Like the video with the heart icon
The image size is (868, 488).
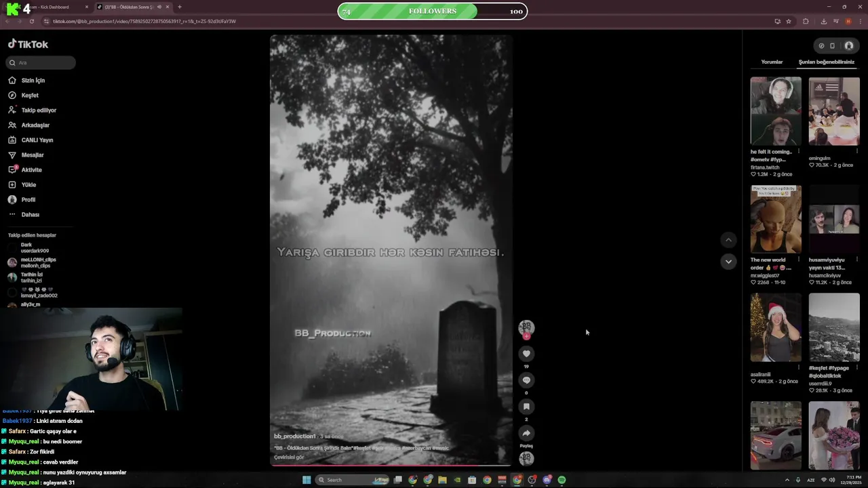coord(526,354)
